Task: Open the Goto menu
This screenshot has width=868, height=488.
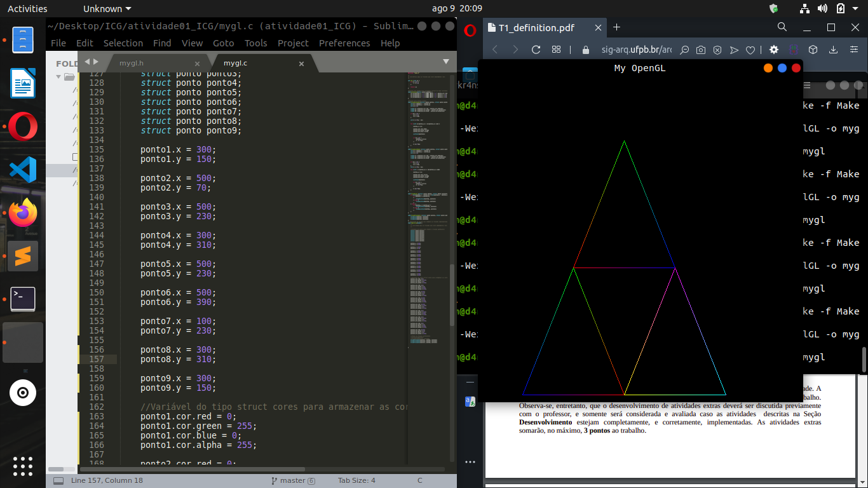Action: pyautogui.click(x=224, y=43)
